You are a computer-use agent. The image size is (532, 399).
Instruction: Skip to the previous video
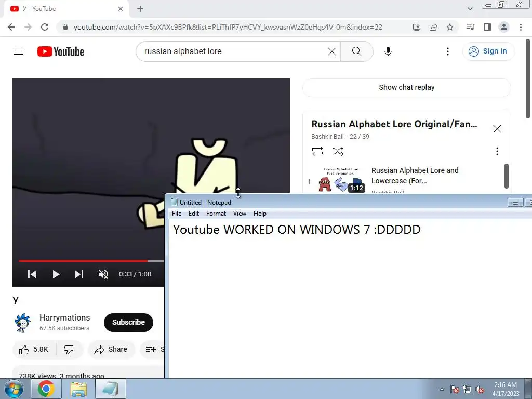click(32, 274)
